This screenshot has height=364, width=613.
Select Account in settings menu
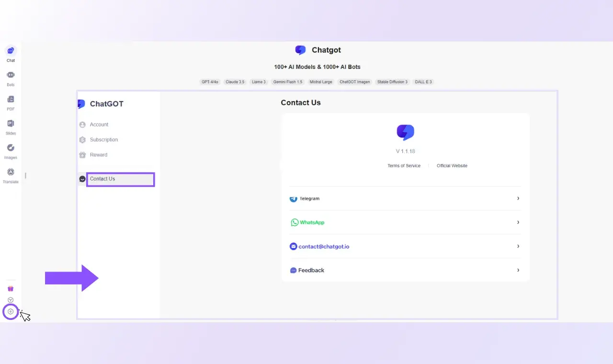pos(99,125)
